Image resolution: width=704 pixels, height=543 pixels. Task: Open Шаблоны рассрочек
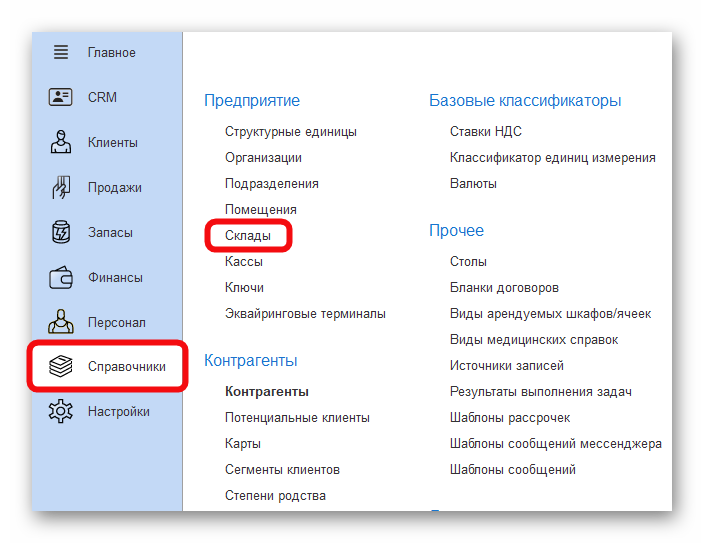(x=510, y=418)
